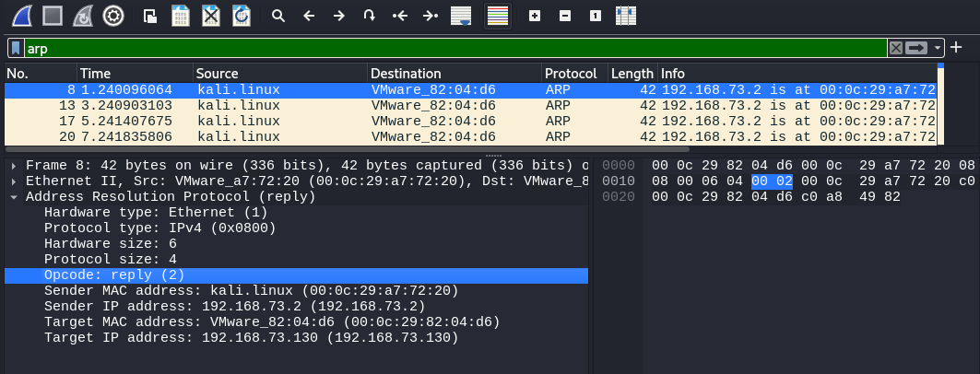The image size is (980, 374).
Task: Select Hardware type: Ethernet (1) field
Action: tap(296, 213)
